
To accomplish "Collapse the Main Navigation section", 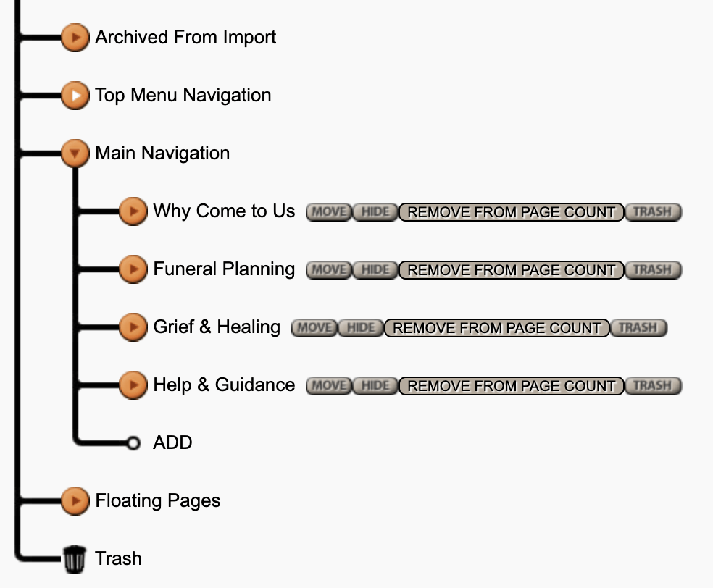I will [75, 153].
